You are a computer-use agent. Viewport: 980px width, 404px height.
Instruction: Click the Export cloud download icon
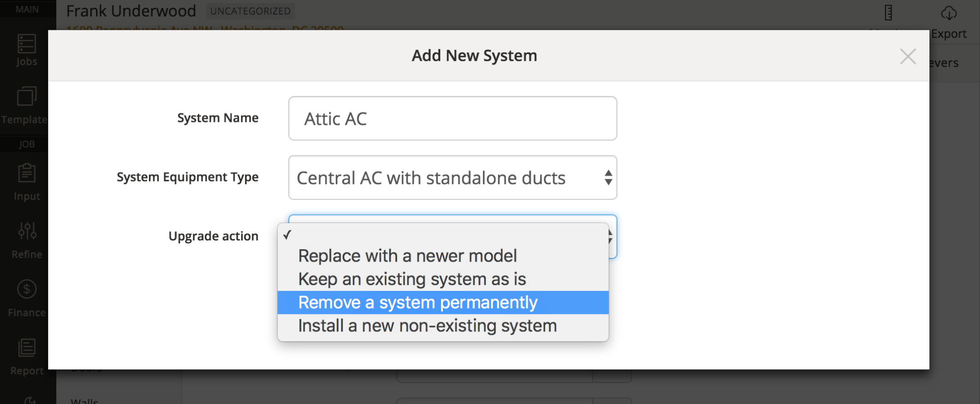click(949, 13)
